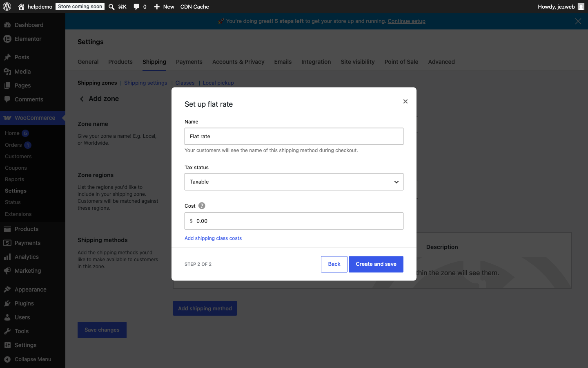The width and height of the screenshot is (588, 368).
Task: Open the Reports submenu item
Action: pyautogui.click(x=15, y=180)
